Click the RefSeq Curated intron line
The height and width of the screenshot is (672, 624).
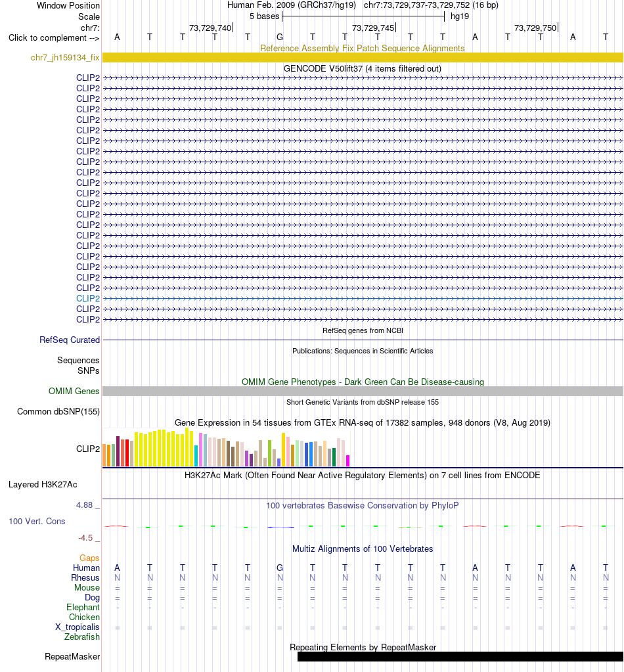(363, 340)
